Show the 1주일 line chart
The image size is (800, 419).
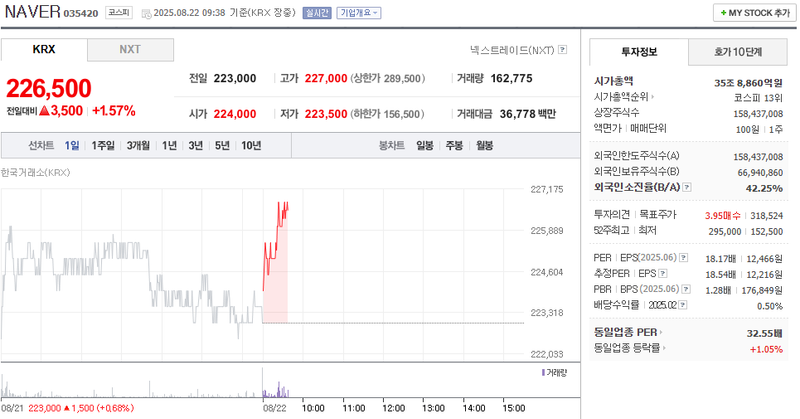[x=103, y=146]
